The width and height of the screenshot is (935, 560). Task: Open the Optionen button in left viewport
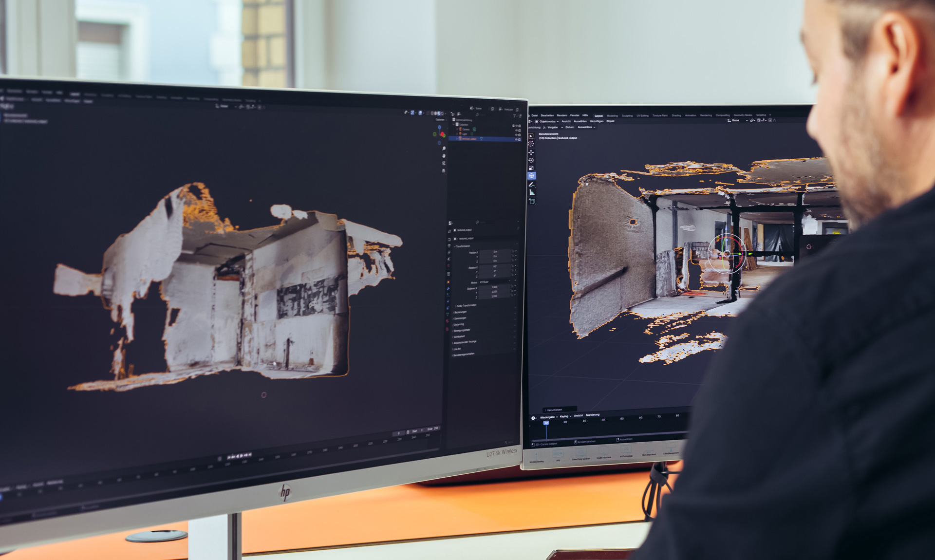pyautogui.click(x=441, y=119)
